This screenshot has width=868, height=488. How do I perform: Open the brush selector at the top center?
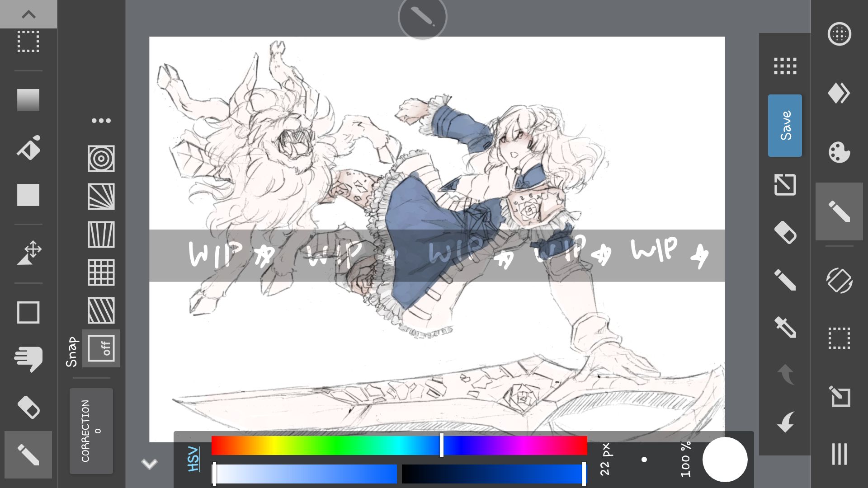click(x=422, y=17)
